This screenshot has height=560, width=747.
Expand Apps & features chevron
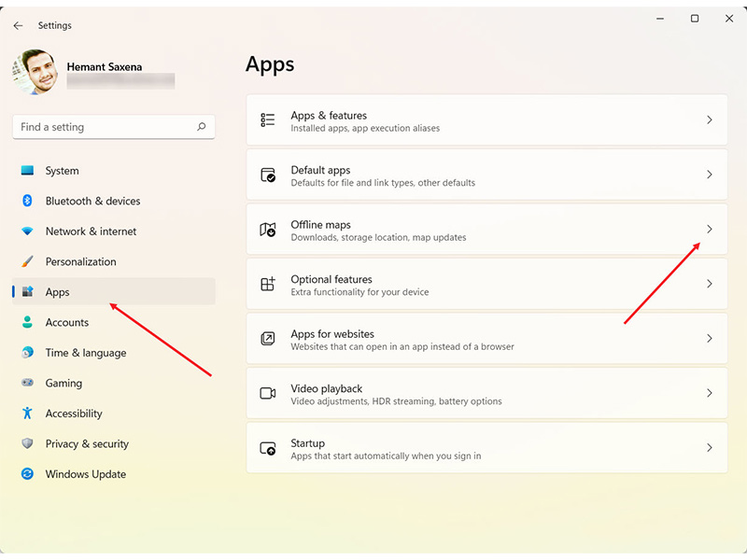point(709,120)
